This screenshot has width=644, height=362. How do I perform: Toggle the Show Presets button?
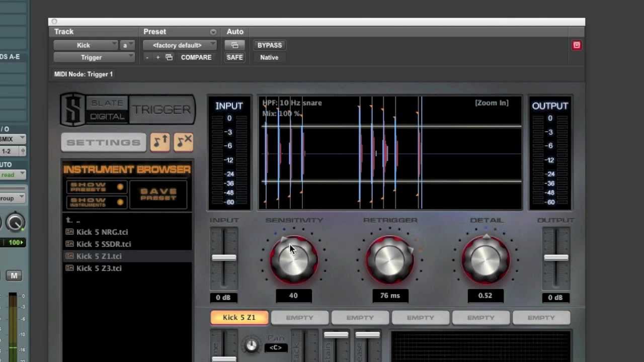pos(96,187)
